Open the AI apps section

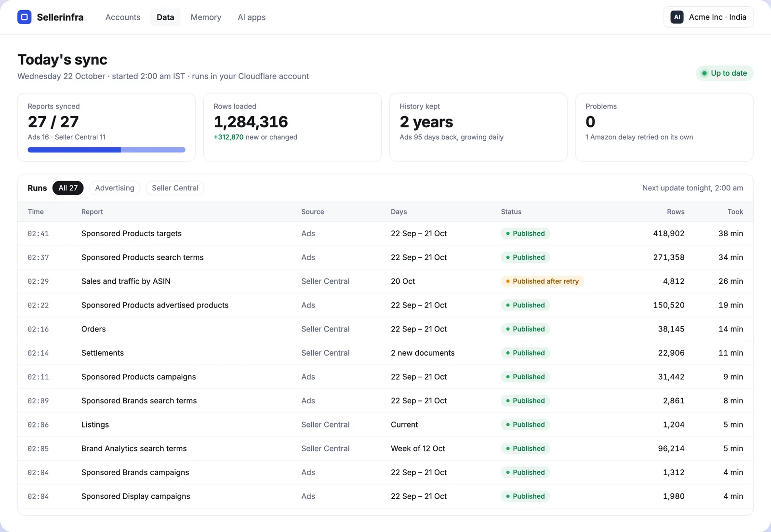pos(252,17)
